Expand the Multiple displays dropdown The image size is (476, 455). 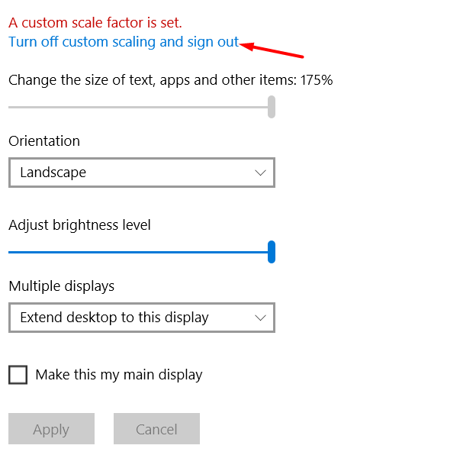(141, 318)
